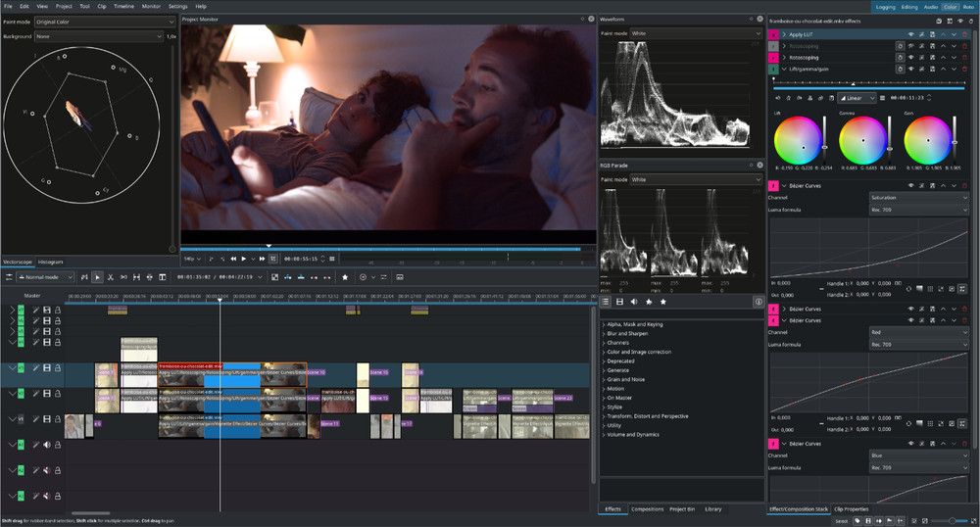980x527 pixels.
Task: Open the track compositing icon at timeline toolbar left
Action: (10, 277)
